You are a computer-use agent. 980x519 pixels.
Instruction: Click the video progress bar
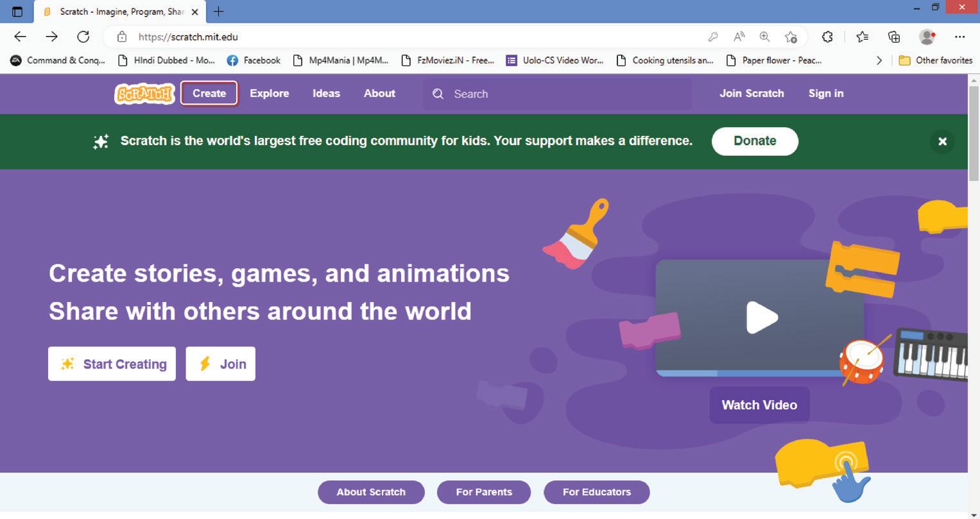tap(748, 373)
